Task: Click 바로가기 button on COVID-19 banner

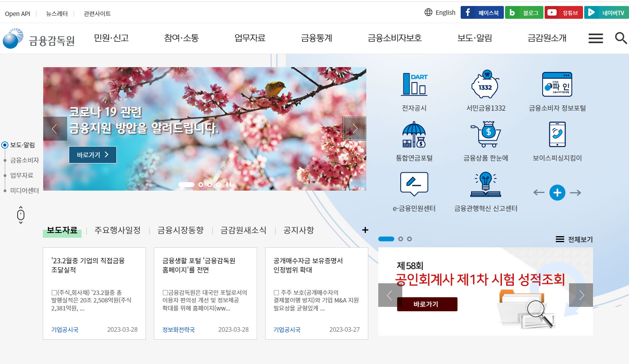Action: [x=93, y=155]
